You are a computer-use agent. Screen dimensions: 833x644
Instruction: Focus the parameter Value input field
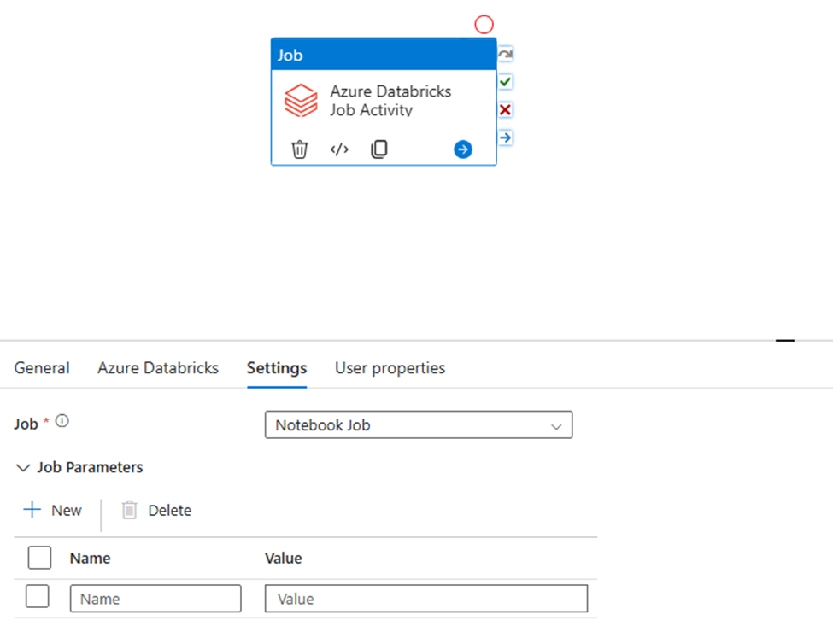[426, 599]
